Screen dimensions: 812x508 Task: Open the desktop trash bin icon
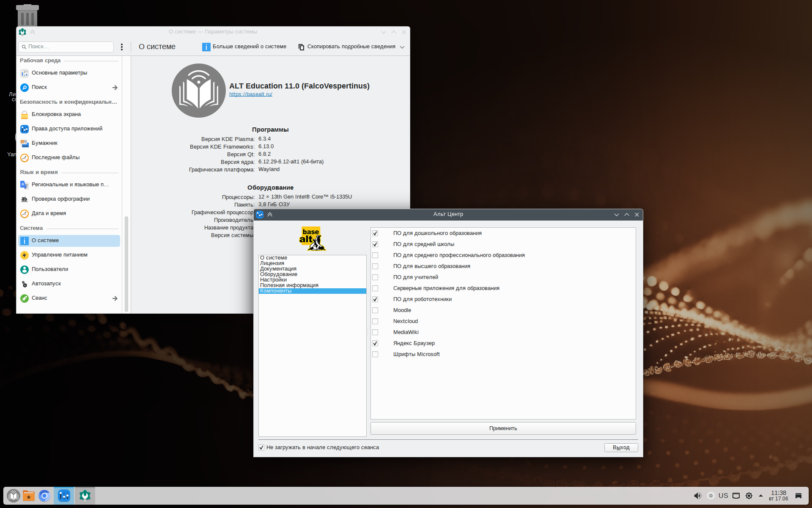(27, 15)
